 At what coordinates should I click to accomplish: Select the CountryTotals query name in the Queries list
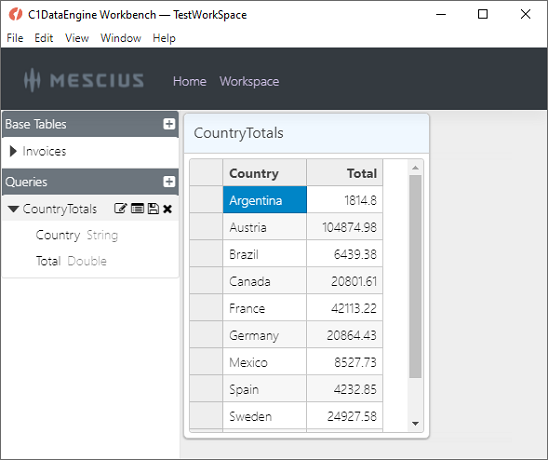coord(60,209)
